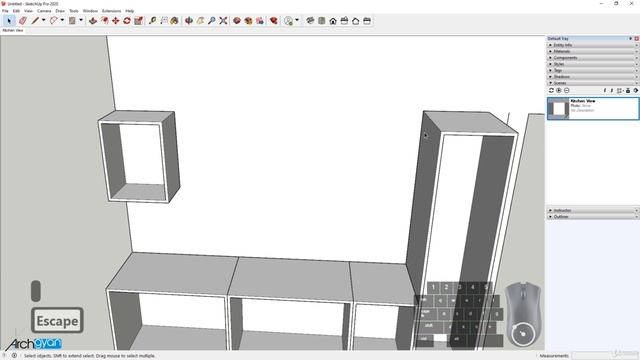The width and height of the screenshot is (640, 360).
Task: Select the Tape Measure tool
Action: click(152, 20)
